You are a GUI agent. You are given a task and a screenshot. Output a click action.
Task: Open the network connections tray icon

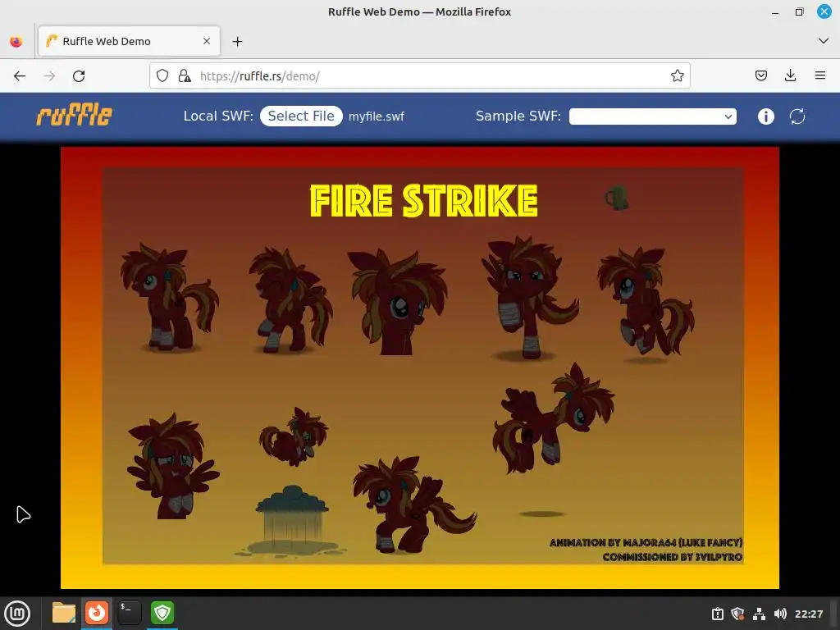pos(759,614)
